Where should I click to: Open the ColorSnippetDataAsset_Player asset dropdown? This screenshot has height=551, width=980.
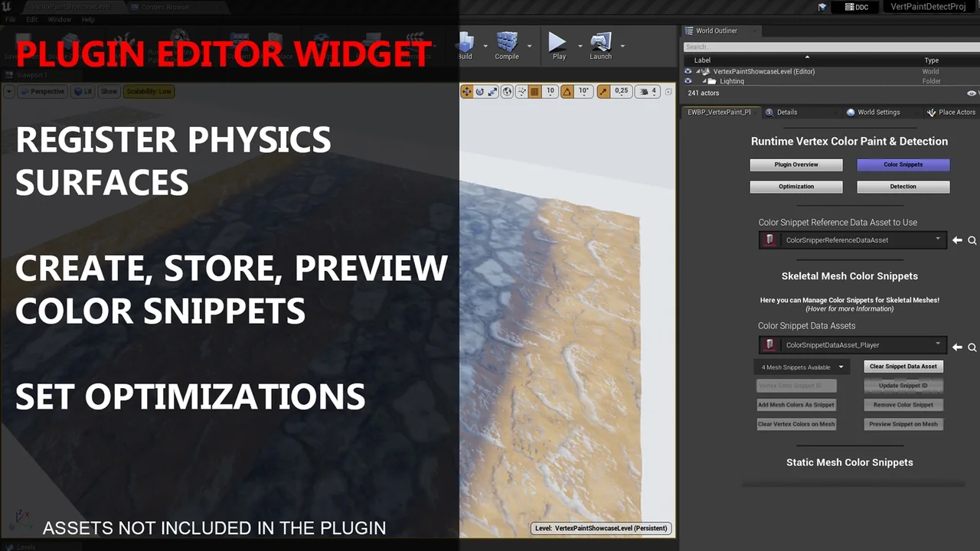pos(937,344)
